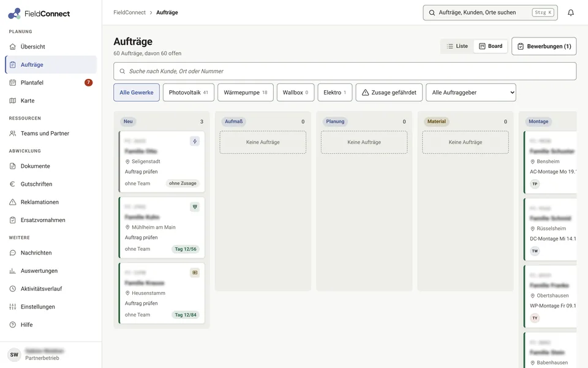This screenshot has height=368, width=588.
Task: Click the Tag 12/84 progress badge
Action: [186, 315]
